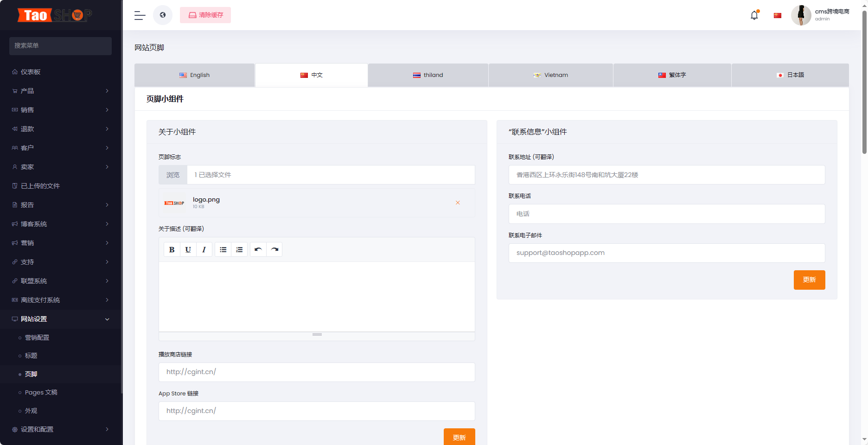
Task: Insert bulleted list in description editor
Action: click(x=223, y=249)
